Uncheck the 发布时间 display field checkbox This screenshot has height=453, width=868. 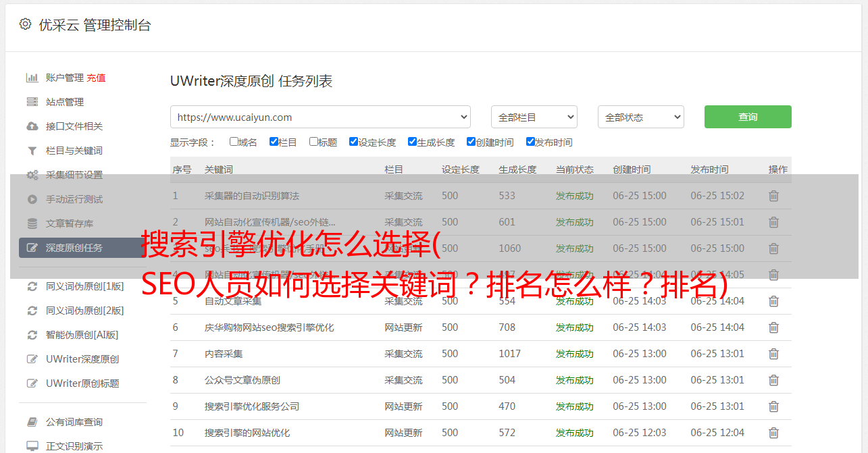pyautogui.click(x=530, y=142)
